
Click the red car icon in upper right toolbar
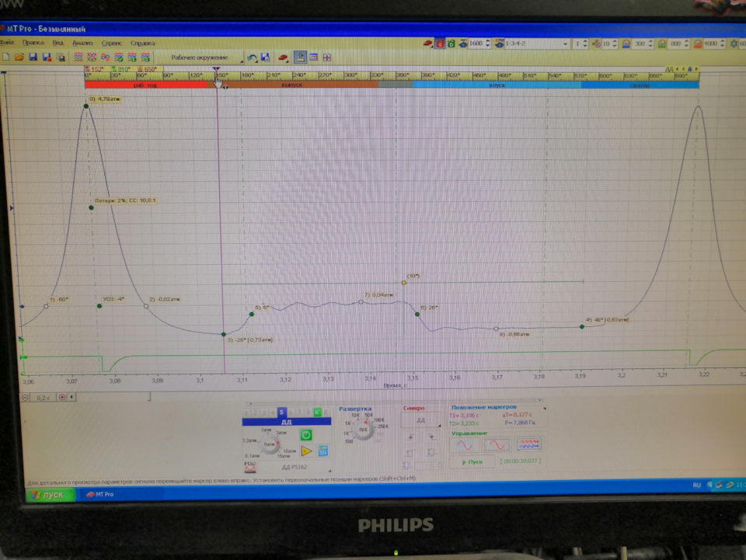coord(427,43)
